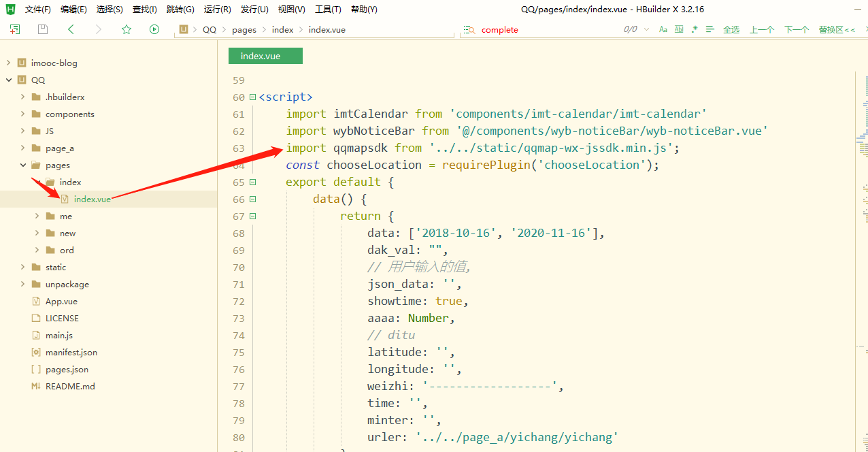Click 替换区<< replace area button
868x452 pixels.
(837, 29)
